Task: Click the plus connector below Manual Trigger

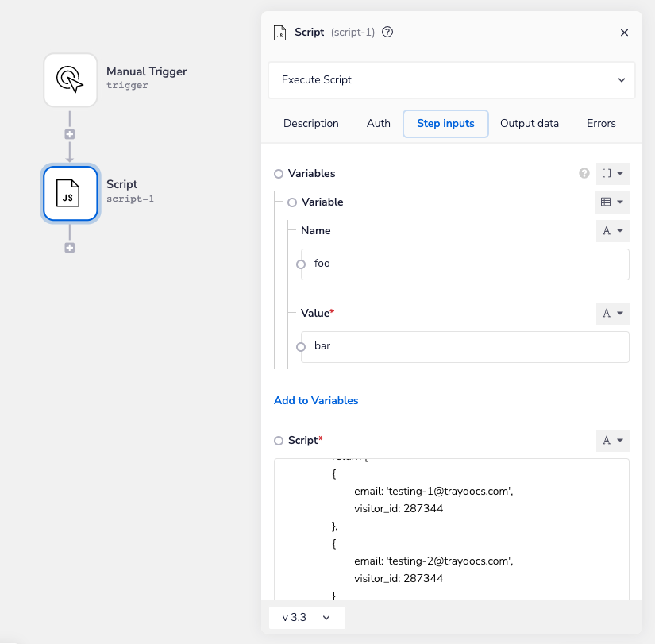Action: click(x=70, y=134)
